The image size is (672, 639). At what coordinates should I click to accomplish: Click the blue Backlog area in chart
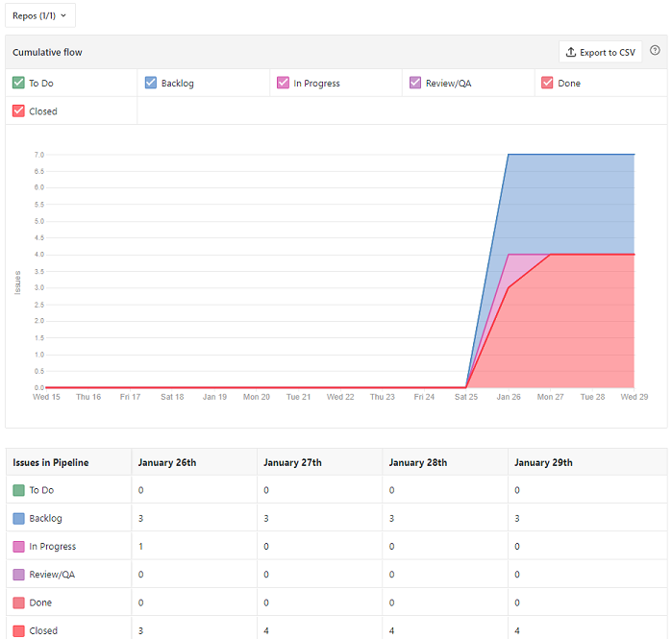(577, 202)
